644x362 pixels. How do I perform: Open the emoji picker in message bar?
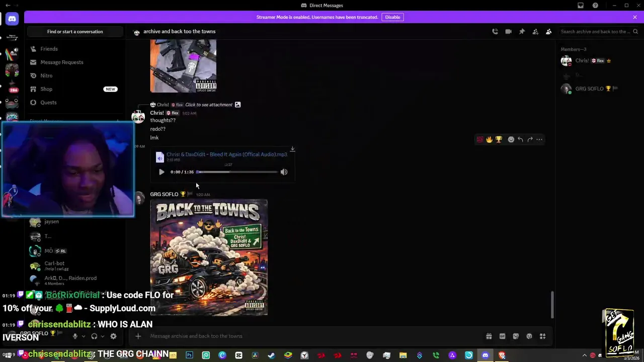tap(529, 336)
